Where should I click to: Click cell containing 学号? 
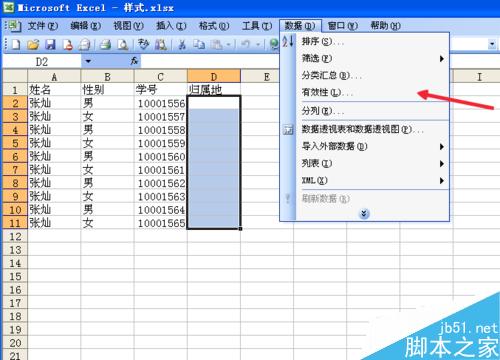click(161, 90)
